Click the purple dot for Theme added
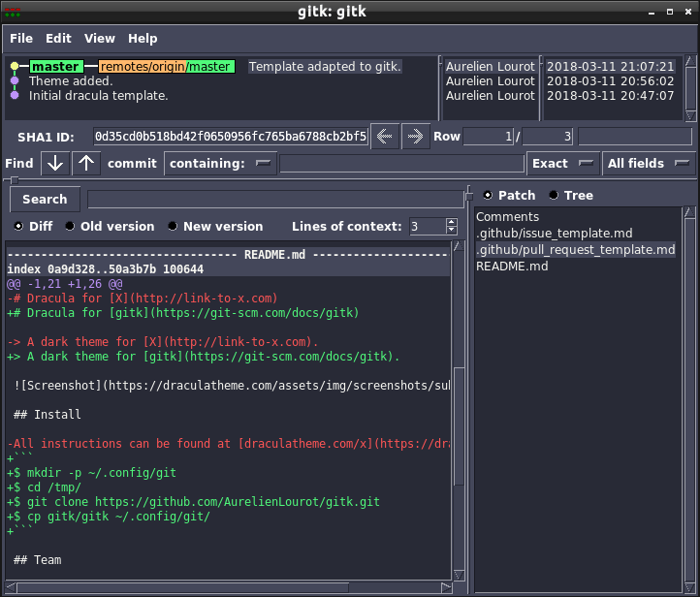This screenshot has width=700, height=597. 15,80
